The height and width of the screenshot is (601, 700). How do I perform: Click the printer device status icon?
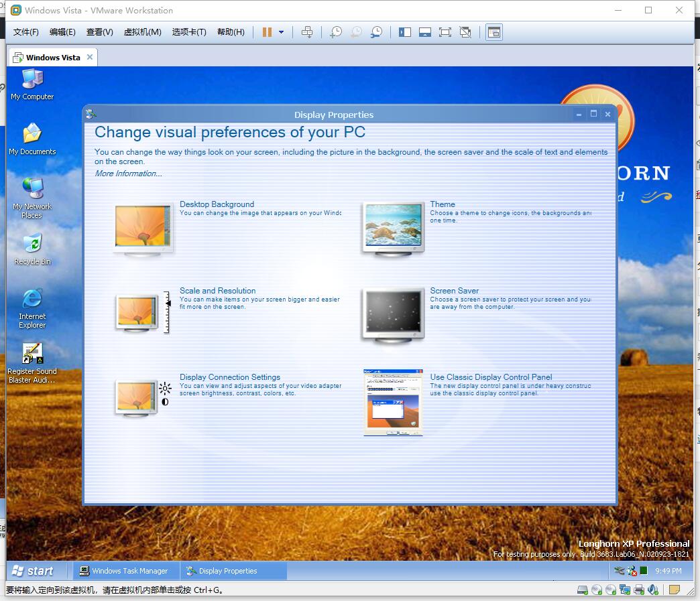click(x=639, y=590)
